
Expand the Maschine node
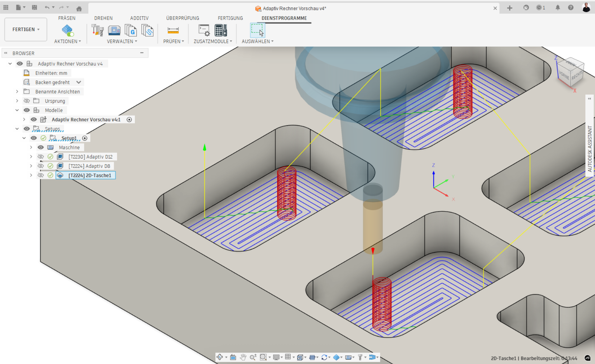coord(31,147)
